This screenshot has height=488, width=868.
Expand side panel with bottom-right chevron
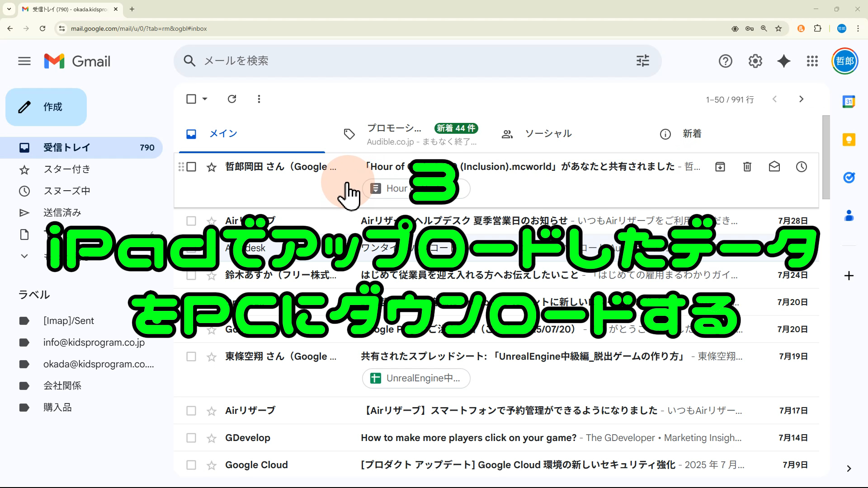pyautogui.click(x=849, y=469)
